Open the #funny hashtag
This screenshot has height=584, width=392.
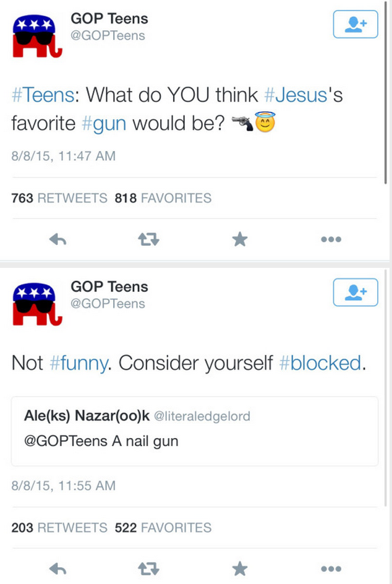[x=77, y=363]
